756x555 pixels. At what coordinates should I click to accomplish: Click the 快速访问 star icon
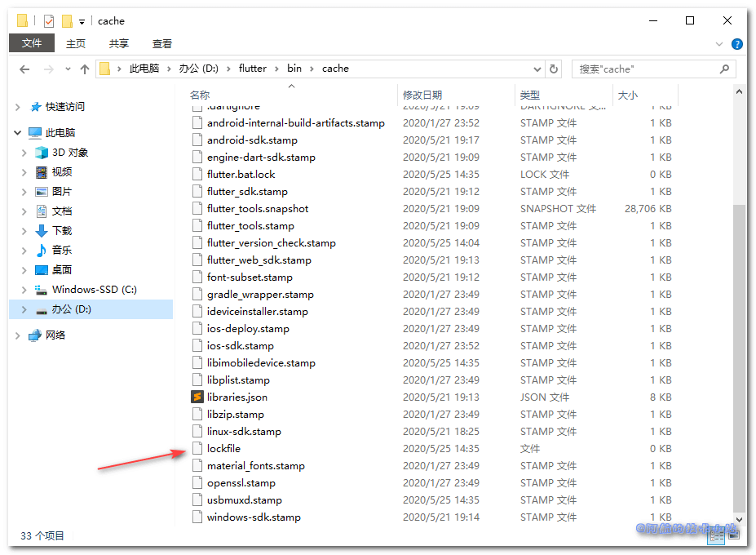(x=35, y=107)
